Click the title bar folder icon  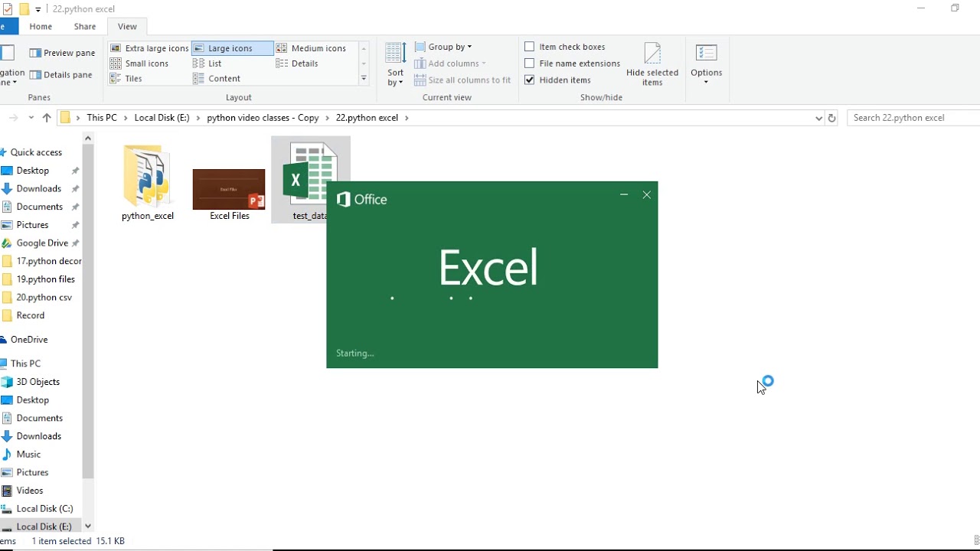coord(24,9)
